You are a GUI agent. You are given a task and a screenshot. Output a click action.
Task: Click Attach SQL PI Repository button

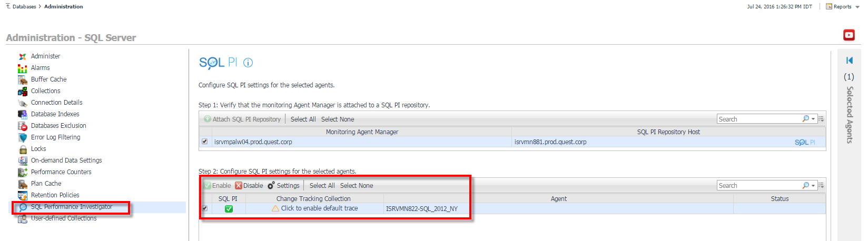242,119
